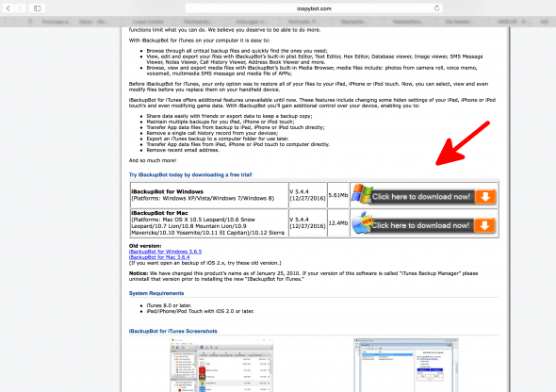Reload the icopybot.com page

[436, 8]
